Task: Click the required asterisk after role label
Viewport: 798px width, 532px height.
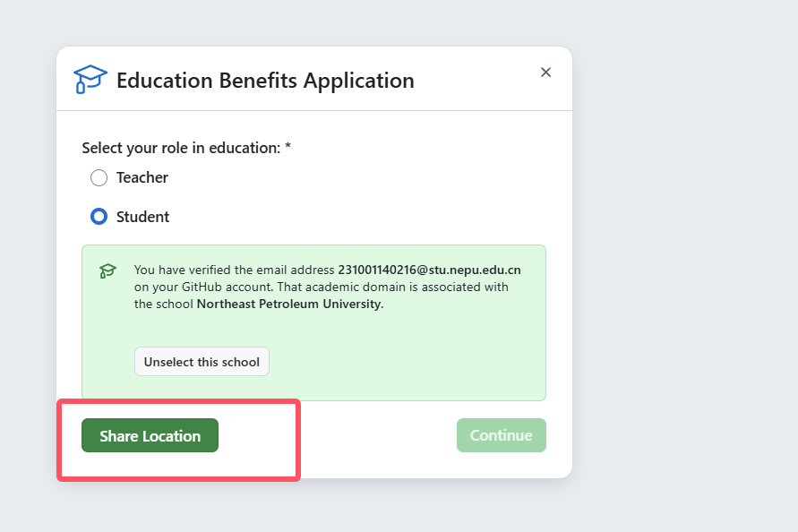Action: click(x=287, y=148)
